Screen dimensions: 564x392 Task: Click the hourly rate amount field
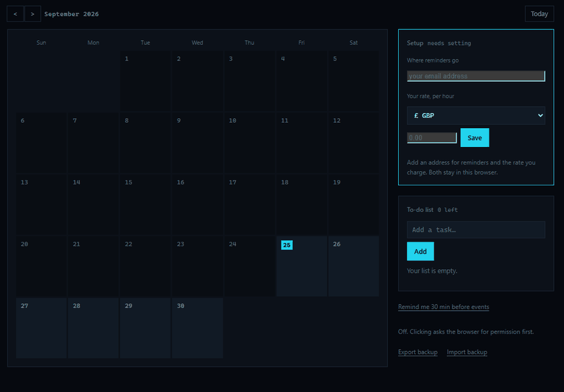[x=432, y=138]
